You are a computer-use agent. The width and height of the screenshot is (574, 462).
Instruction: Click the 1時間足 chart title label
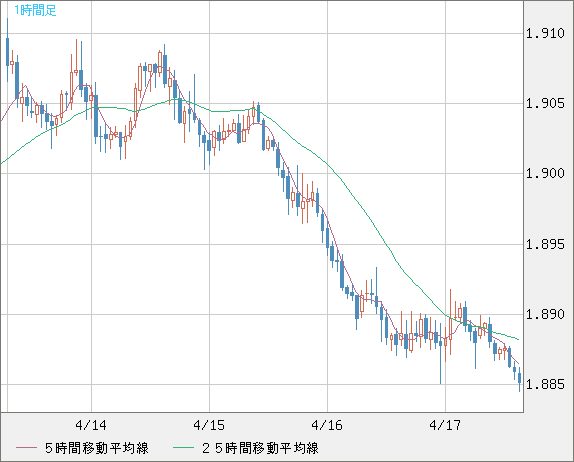pyautogui.click(x=35, y=10)
